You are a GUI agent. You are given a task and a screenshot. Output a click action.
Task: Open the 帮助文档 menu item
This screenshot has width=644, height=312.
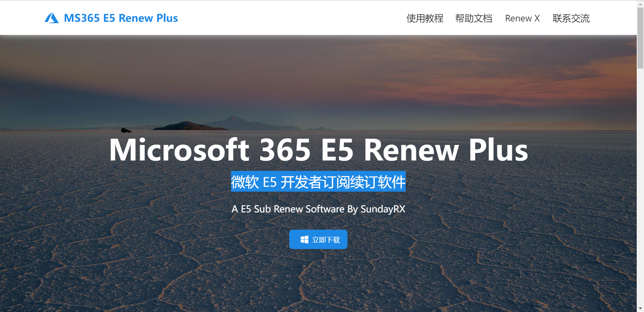pos(474,18)
